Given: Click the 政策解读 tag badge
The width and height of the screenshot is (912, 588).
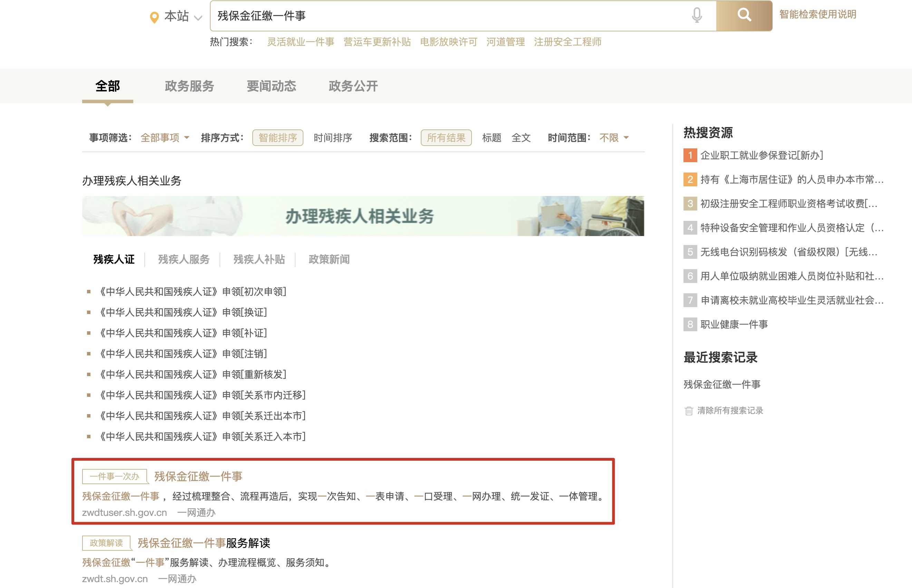Looking at the screenshot, I should pos(106,542).
